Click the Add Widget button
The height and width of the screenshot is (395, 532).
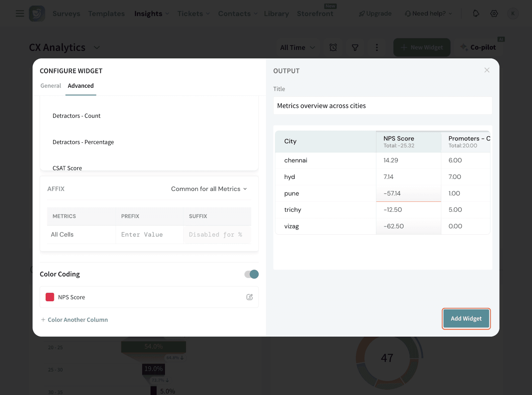point(466,319)
